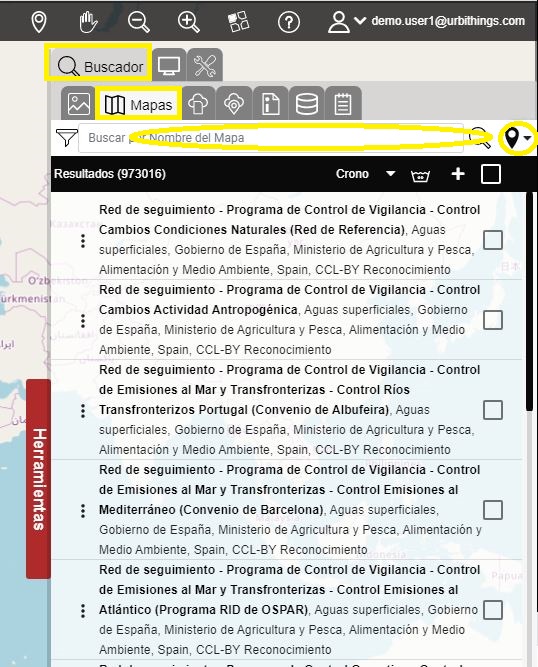The width and height of the screenshot is (538, 667).
Task: Open the Control Emisiones al Atlántico title
Action: click(290, 590)
